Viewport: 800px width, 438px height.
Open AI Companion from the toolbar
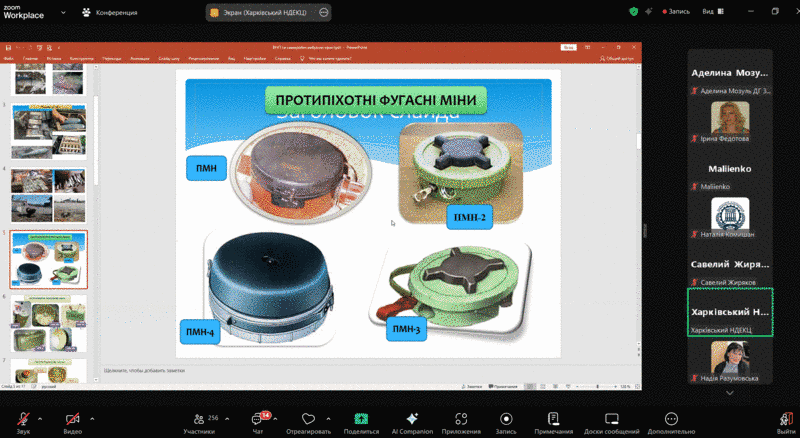click(412, 423)
